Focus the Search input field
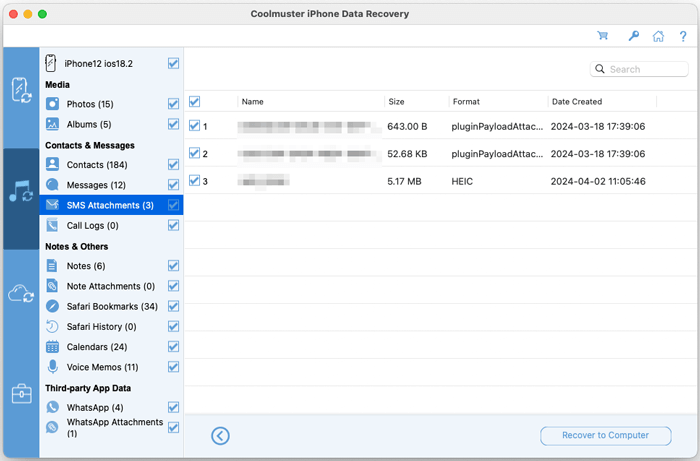 click(x=639, y=69)
